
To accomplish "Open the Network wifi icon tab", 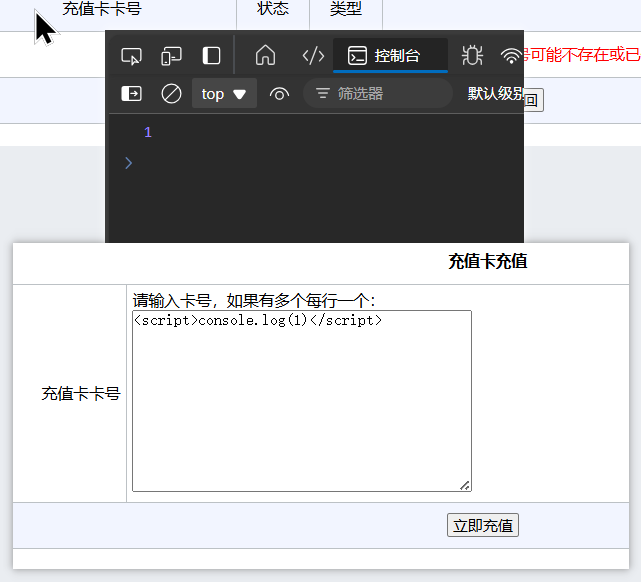I will [511, 56].
